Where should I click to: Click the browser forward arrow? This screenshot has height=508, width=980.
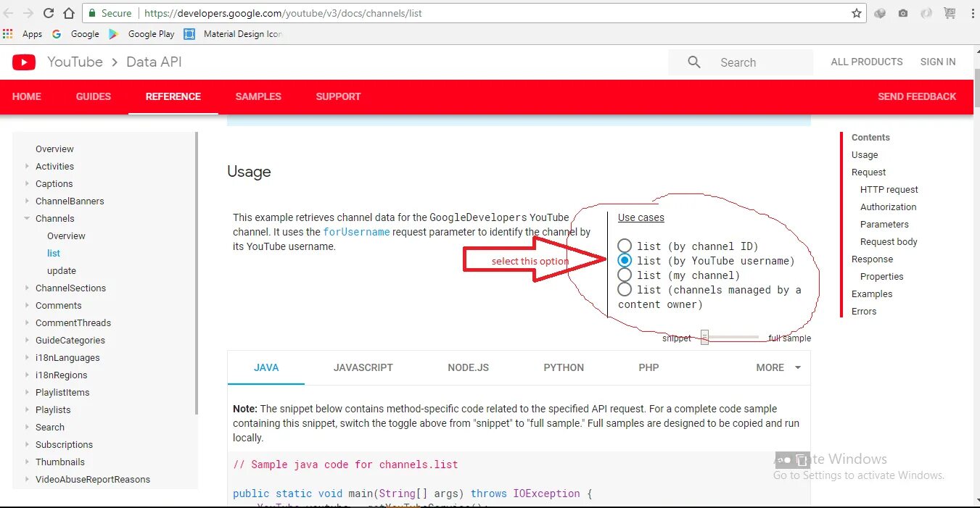coord(28,13)
